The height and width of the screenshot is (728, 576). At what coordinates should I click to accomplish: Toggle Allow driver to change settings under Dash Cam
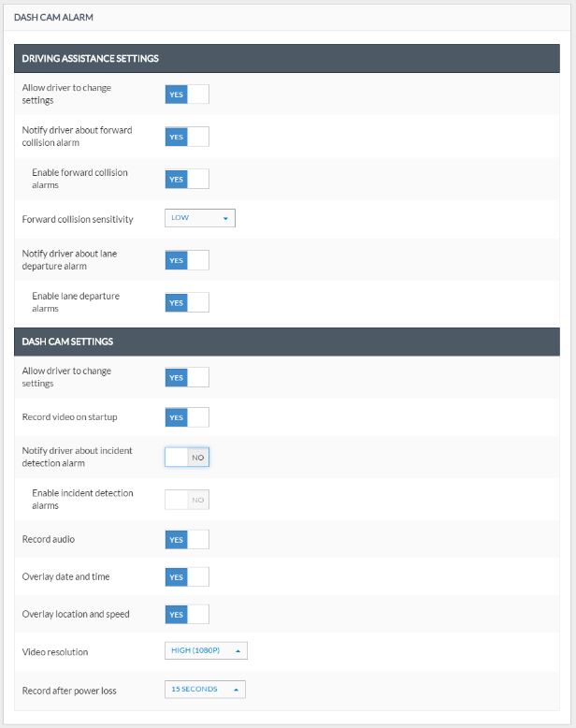(187, 377)
